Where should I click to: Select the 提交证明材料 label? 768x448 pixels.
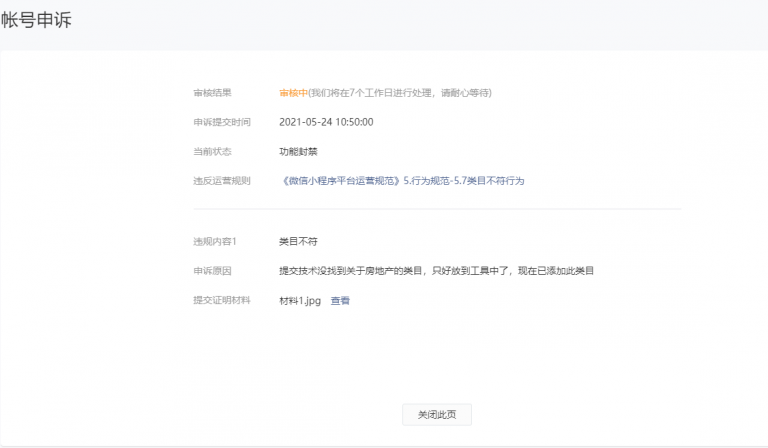coord(222,300)
